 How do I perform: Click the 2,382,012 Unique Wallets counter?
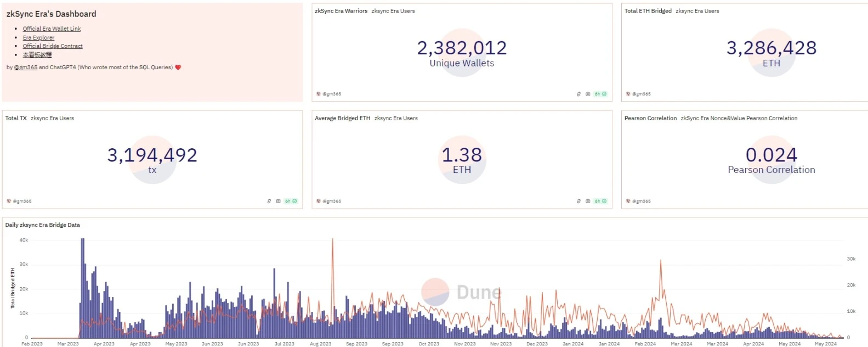pyautogui.click(x=462, y=48)
